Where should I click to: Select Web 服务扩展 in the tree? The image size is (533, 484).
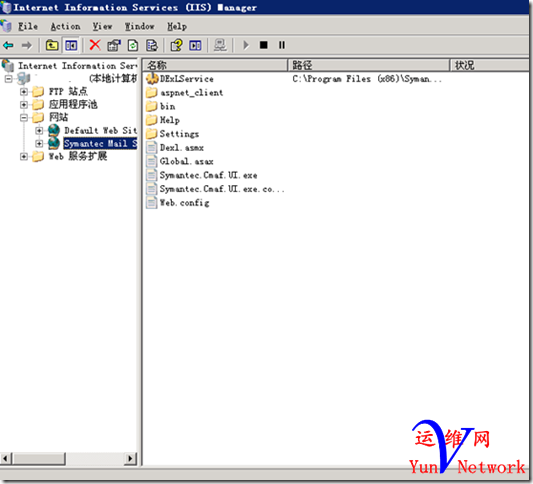tap(78, 156)
